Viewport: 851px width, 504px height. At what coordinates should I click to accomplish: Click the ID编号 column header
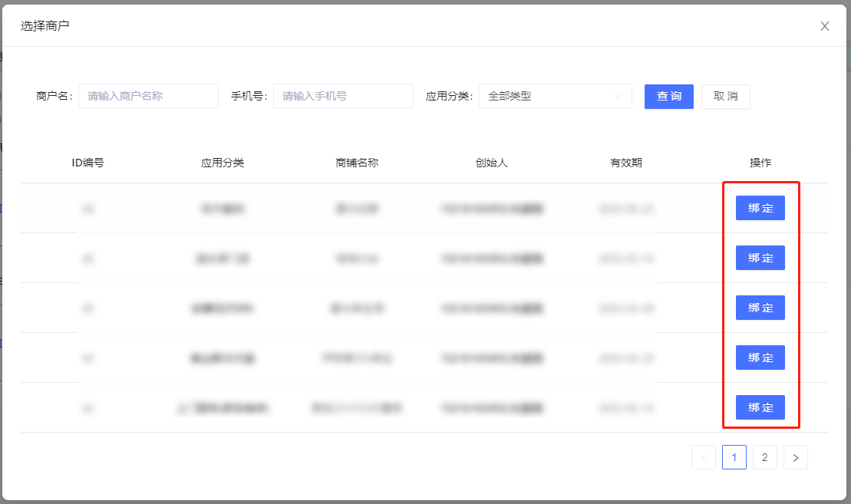88,163
